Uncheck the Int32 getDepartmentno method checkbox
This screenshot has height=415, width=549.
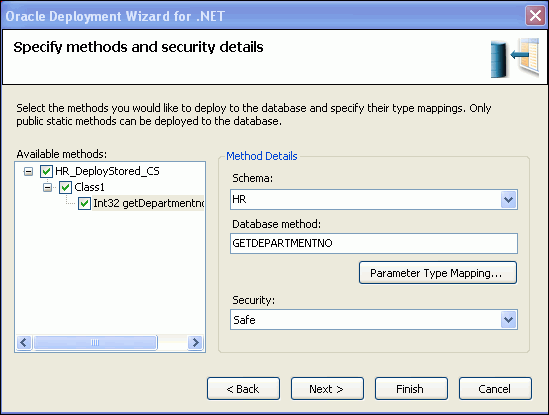pyautogui.click(x=84, y=203)
